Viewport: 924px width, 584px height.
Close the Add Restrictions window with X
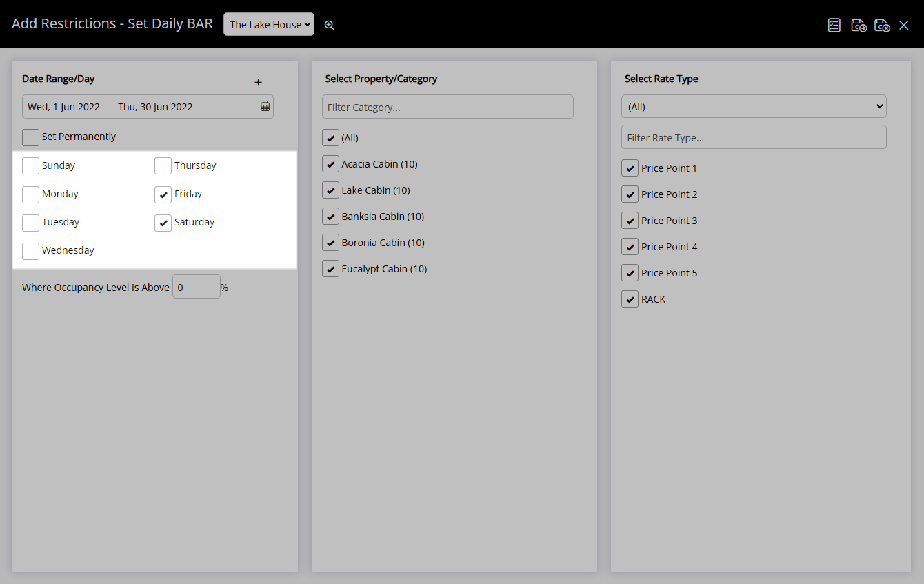point(904,25)
